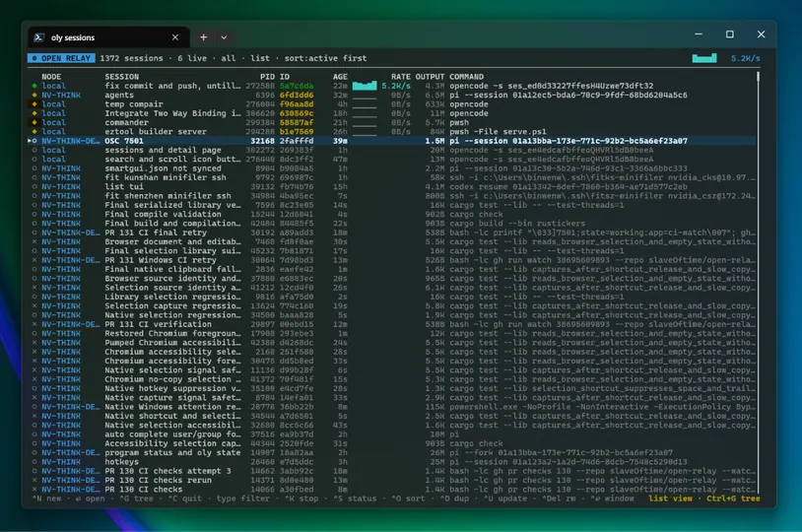Click PID 32168 on the OSC 7501 row
This screenshot has height=532, width=802.
click(x=262, y=141)
